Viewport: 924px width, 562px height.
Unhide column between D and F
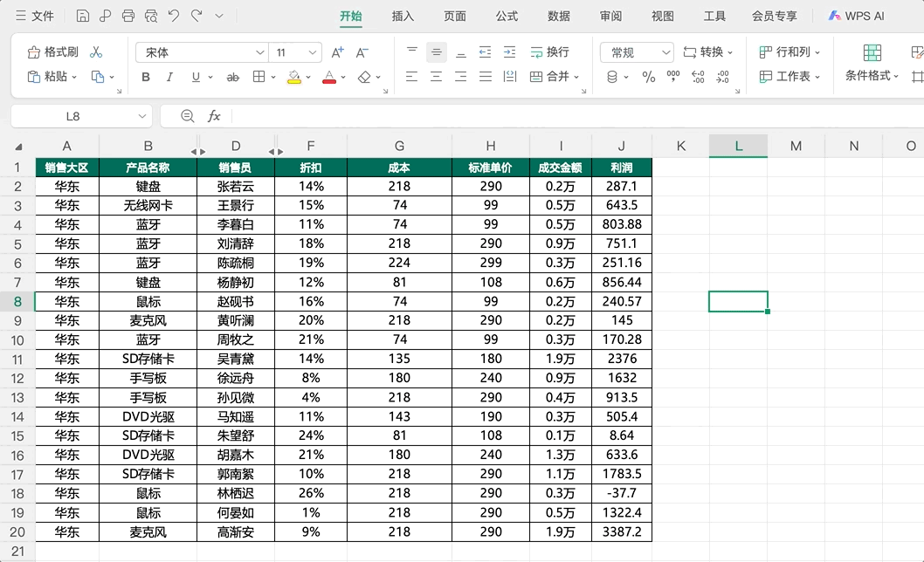(x=276, y=151)
